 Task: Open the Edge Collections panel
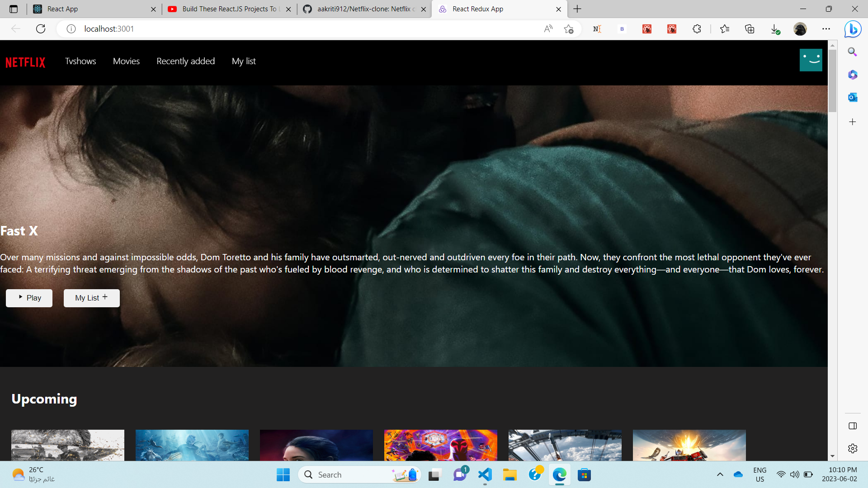(x=750, y=29)
